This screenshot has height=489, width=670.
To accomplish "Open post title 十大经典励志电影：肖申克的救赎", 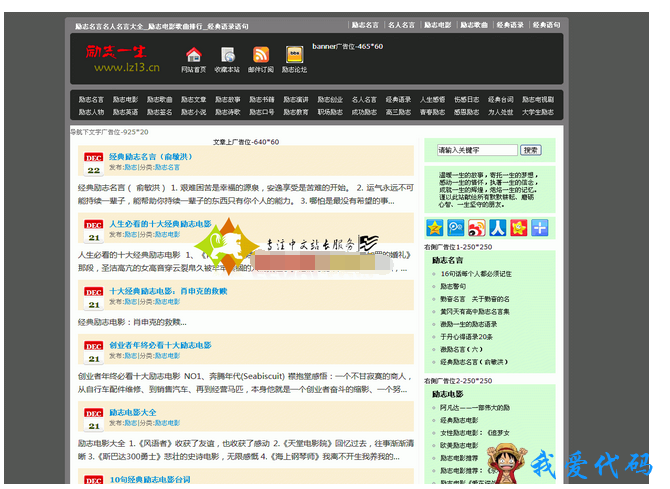I will (x=168, y=291).
